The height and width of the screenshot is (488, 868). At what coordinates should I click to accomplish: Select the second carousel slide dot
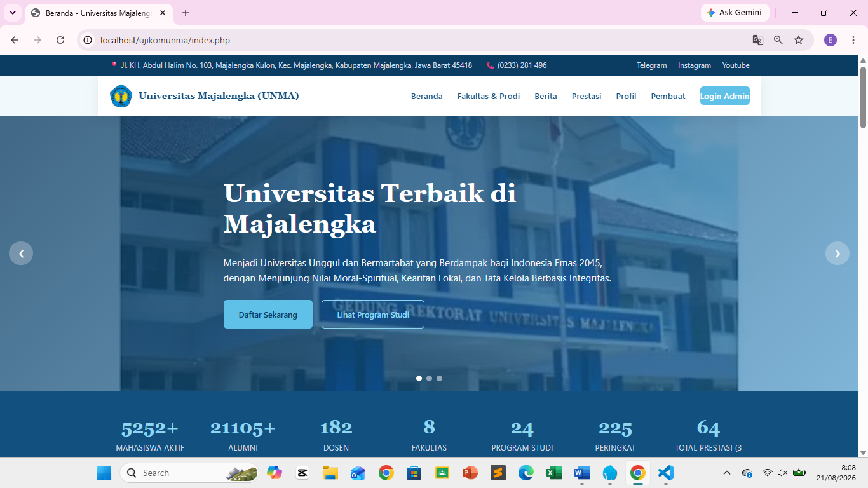coord(429,378)
